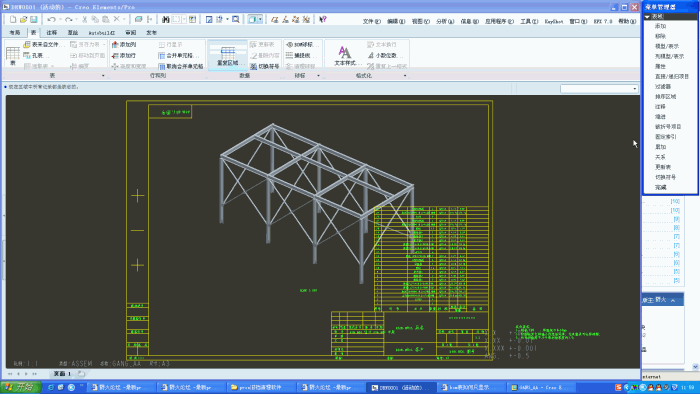The image size is (700, 394).
Task: Collapse the 表域 menu manager section
Action: [x=647, y=17]
